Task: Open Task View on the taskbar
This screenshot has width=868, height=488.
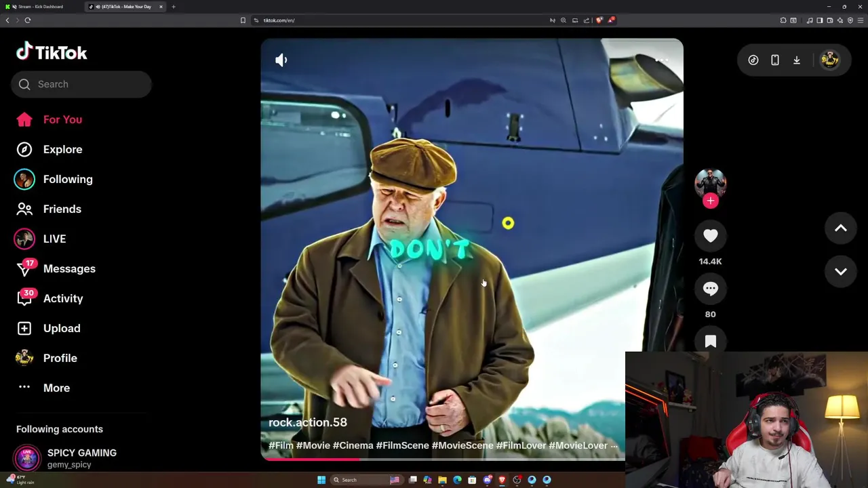Action: click(412, 480)
